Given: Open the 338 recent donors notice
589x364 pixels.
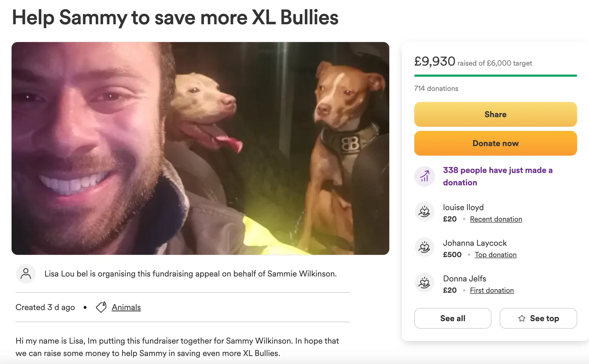Looking at the screenshot, I should (x=498, y=176).
